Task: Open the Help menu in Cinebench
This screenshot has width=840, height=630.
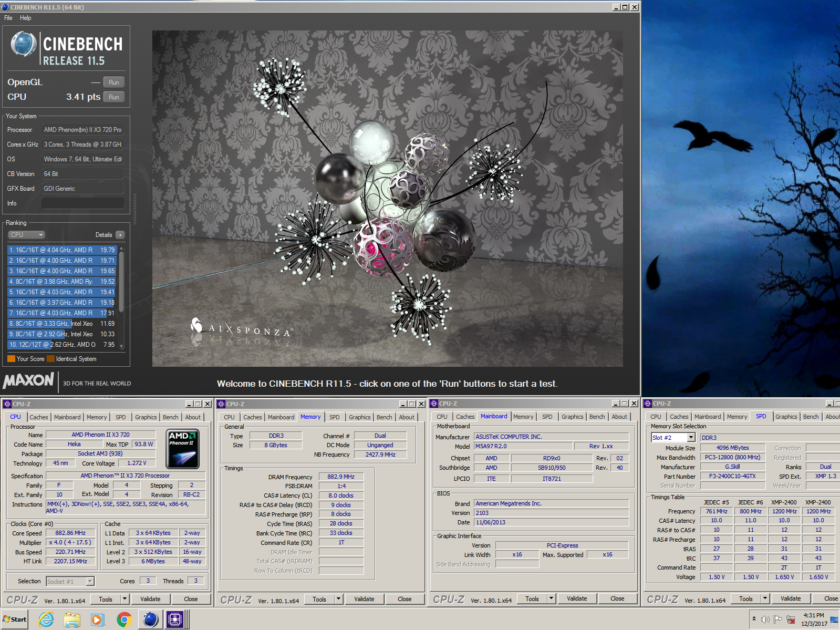Action: pyautogui.click(x=26, y=18)
